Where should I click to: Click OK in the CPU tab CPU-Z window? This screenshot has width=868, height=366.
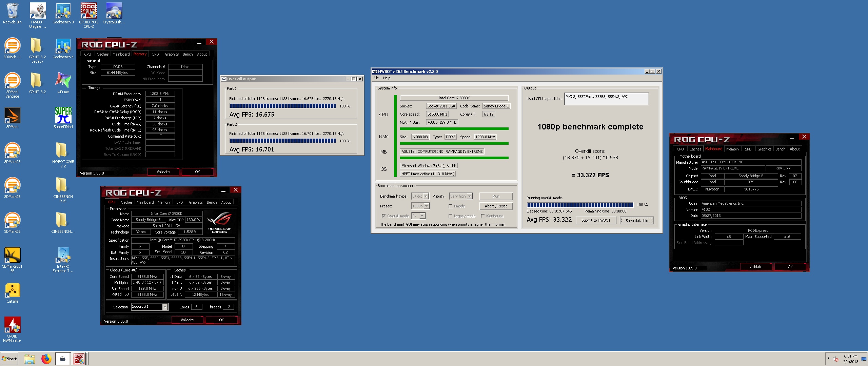click(x=221, y=320)
